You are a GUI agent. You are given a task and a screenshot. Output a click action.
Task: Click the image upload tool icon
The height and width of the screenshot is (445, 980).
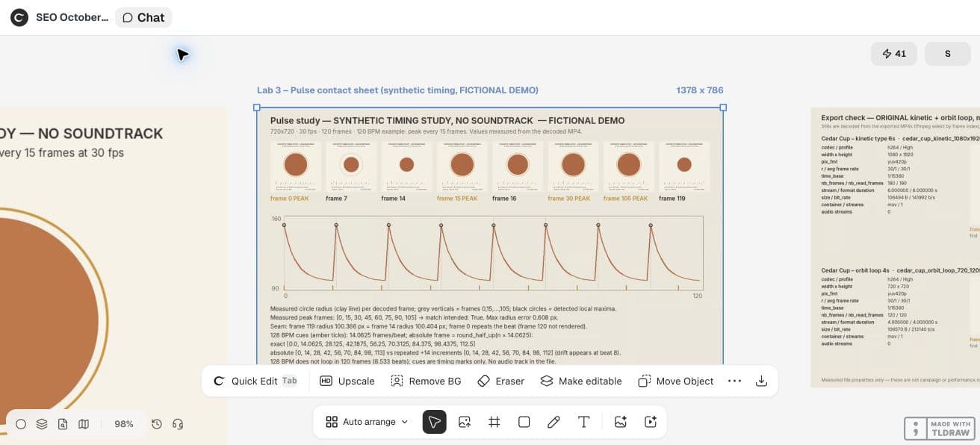(x=465, y=422)
